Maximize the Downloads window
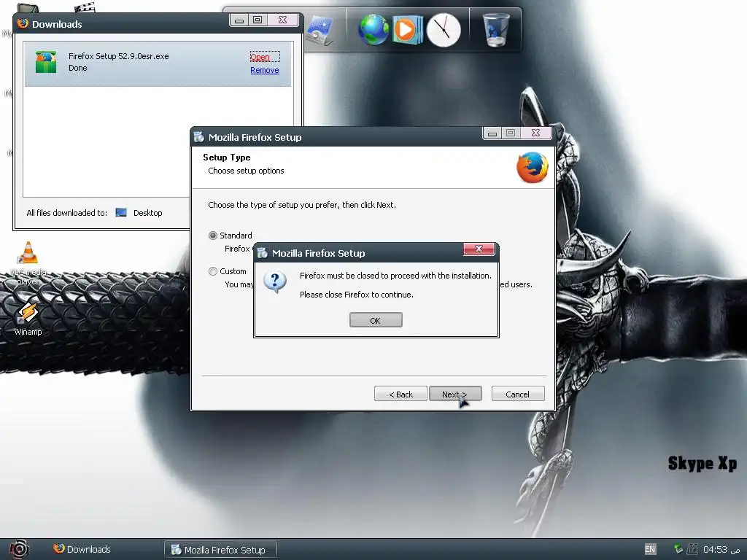Viewport: 747px width, 560px height. coord(258,20)
